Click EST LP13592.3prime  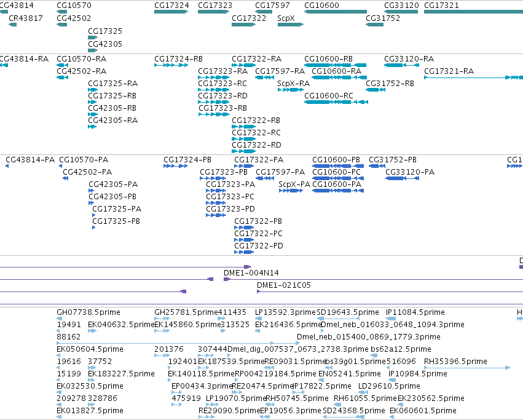pos(285,312)
